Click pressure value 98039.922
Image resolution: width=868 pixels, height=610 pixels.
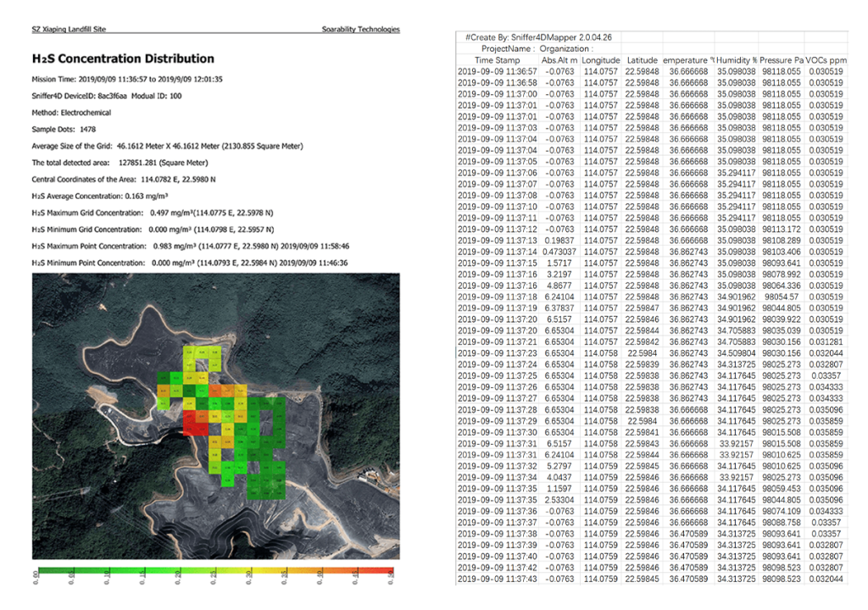tap(781, 319)
